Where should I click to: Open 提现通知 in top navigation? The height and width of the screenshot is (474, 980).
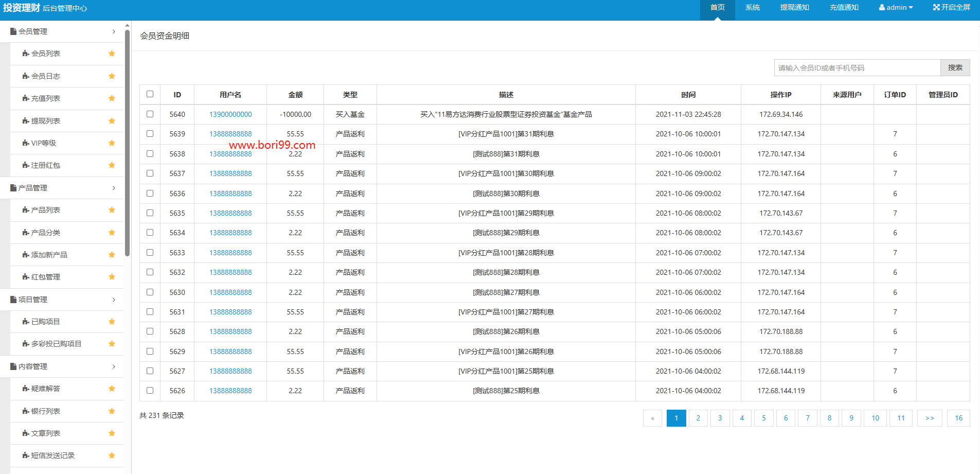pos(795,8)
